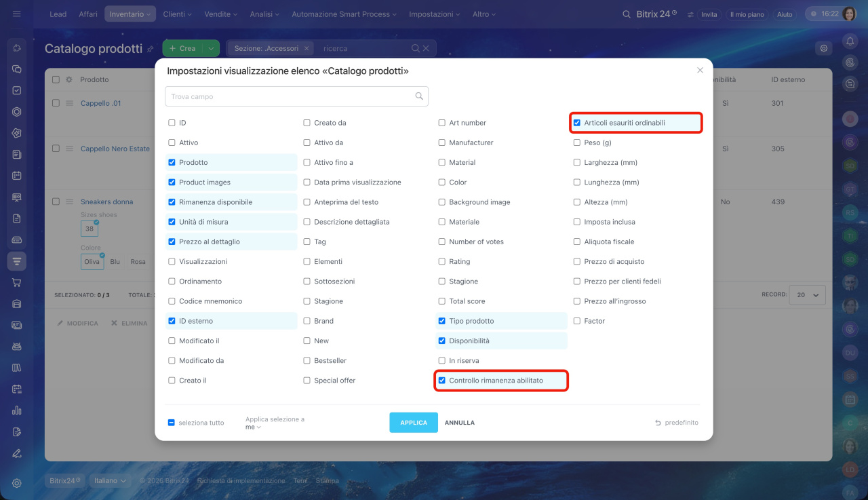Click the ANNULLA button
The height and width of the screenshot is (500, 868).
pyautogui.click(x=460, y=423)
